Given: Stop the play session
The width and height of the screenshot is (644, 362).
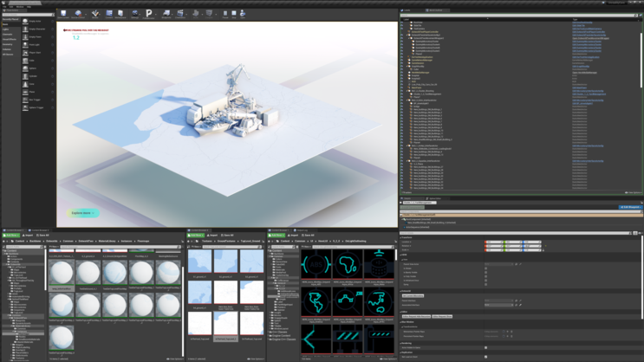Looking at the screenshot, I should (234, 14).
